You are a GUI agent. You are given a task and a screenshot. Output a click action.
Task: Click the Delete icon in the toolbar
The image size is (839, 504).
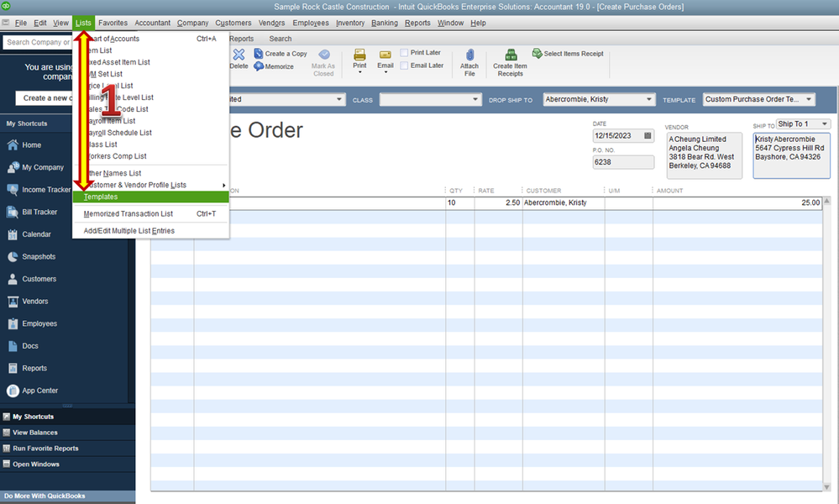coord(239,54)
